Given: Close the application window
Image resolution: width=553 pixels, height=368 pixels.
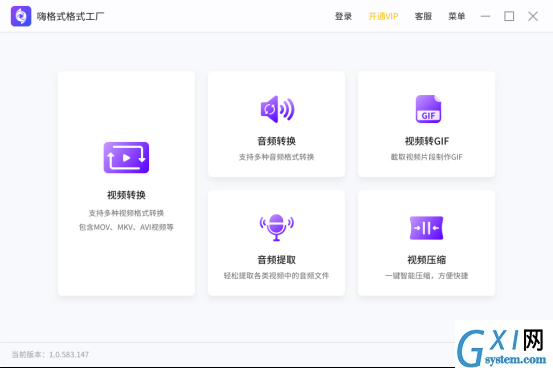Looking at the screenshot, I should pos(533,16).
